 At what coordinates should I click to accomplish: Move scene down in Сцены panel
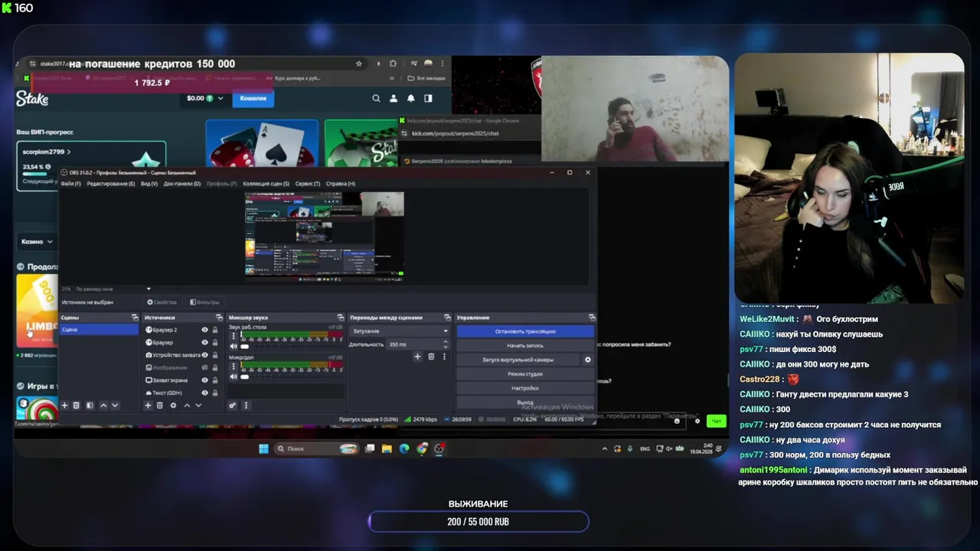click(115, 406)
